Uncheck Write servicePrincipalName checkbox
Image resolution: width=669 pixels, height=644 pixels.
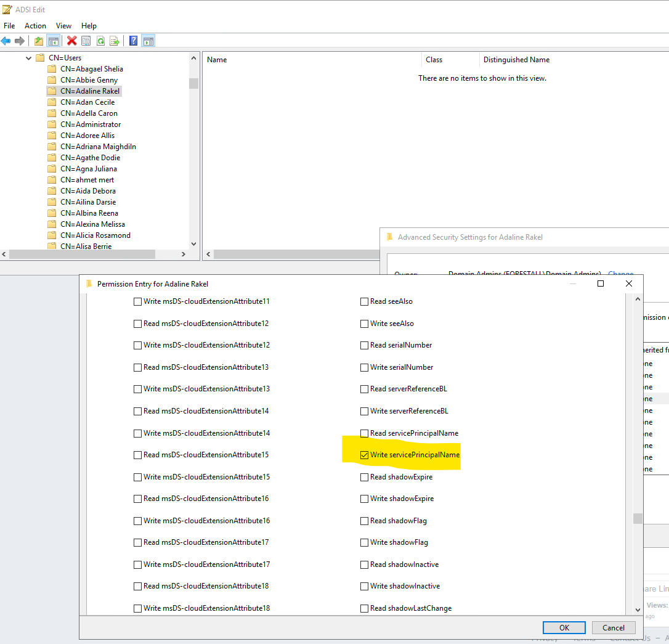click(x=364, y=455)
